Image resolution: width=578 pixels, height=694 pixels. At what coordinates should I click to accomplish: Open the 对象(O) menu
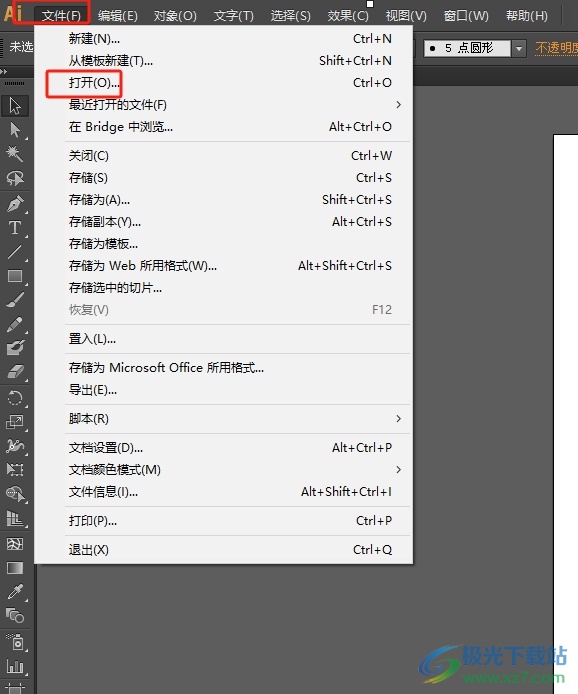[175, 15]
